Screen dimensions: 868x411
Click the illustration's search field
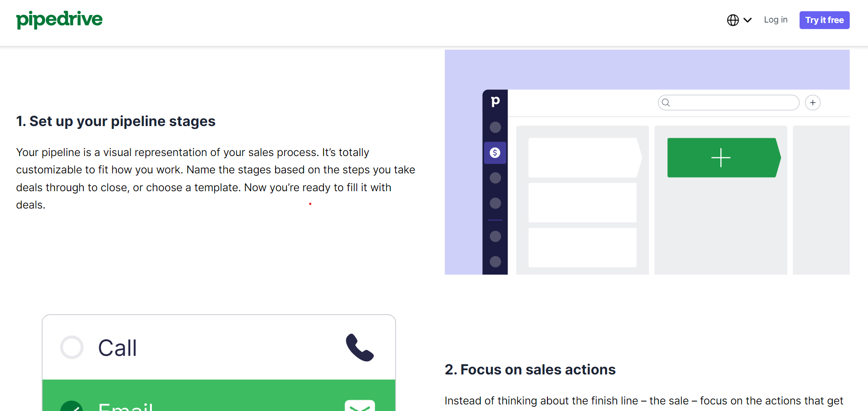pyautogui.click(x=733, y=103)
